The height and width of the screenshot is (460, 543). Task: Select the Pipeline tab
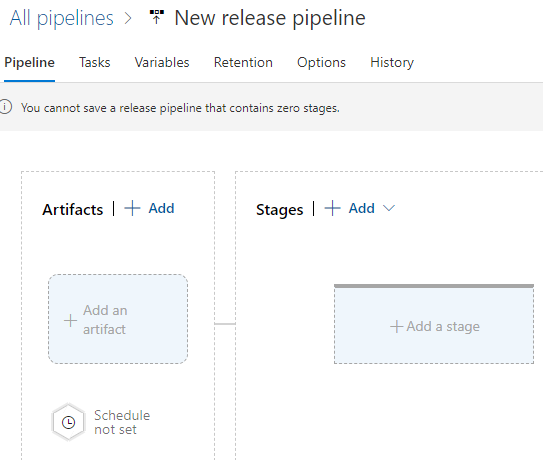pyautogui.click(x=29, y=62)
